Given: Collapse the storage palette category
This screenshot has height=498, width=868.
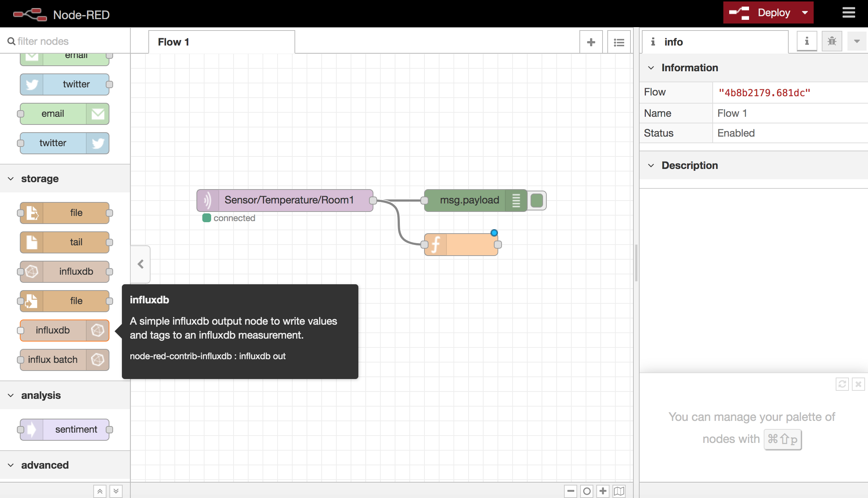Looking at the screenshot, I should (65, 178).
